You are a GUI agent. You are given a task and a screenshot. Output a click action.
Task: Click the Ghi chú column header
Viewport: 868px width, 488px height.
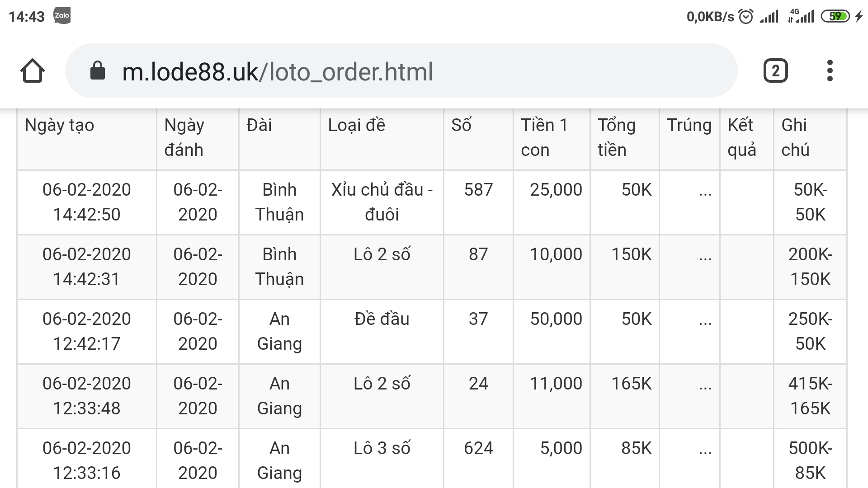coord(795,137)
